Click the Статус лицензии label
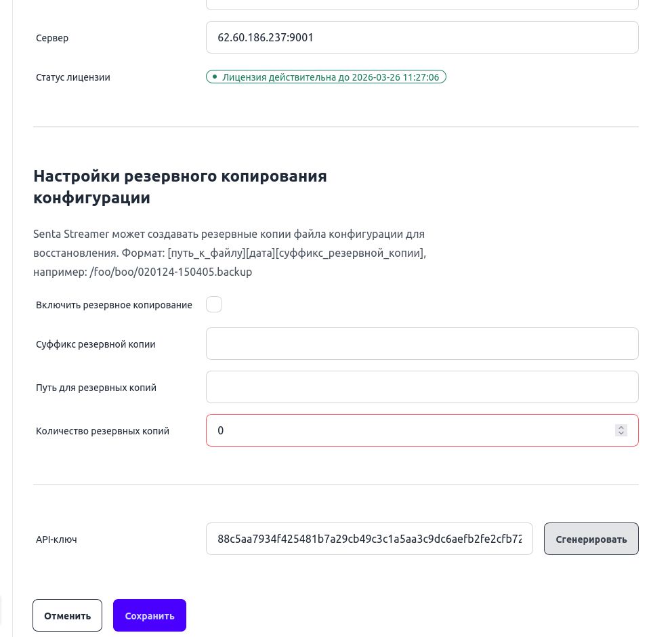 coord(72,77)
